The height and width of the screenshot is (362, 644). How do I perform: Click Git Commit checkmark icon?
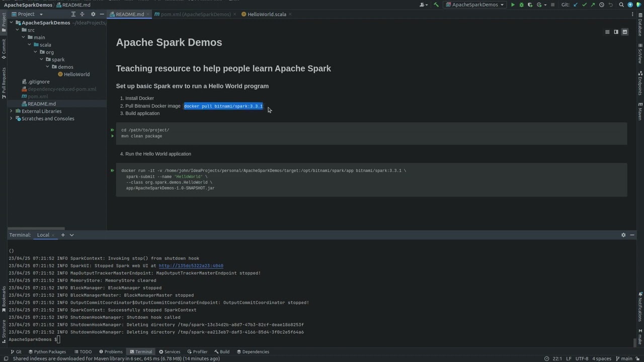click(584, 5)
